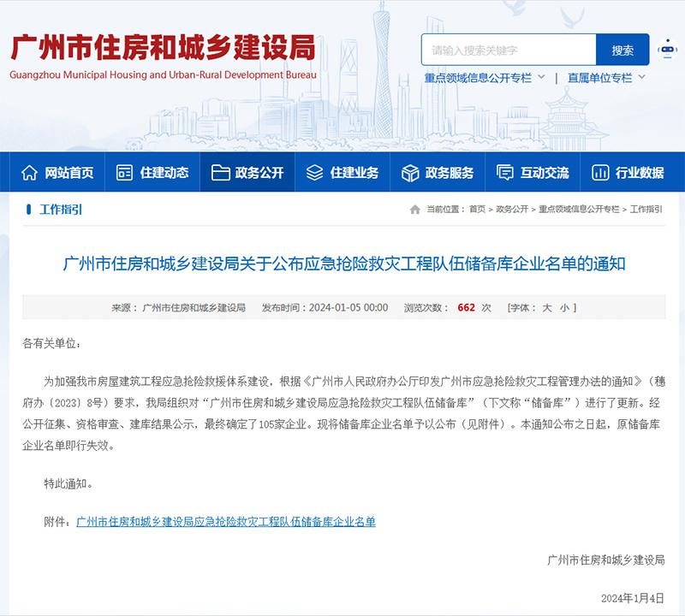Screen dimensions: 685x616
Task: Click the news icon beside 住建动态
Action: coord(124,173)
